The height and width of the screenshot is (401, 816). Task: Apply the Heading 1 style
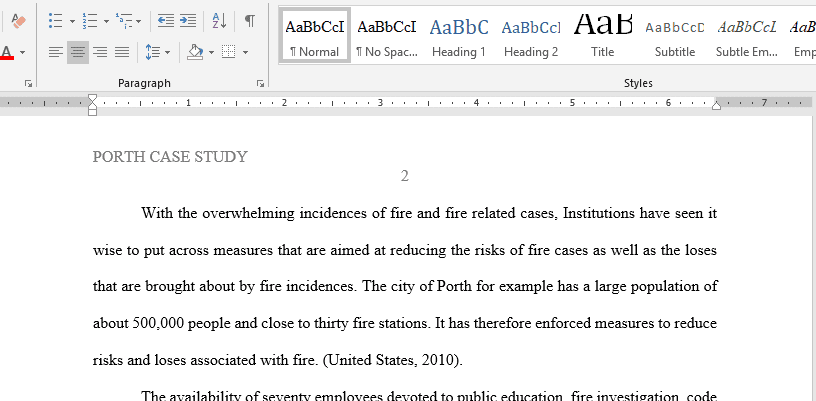tap(458, 36)
